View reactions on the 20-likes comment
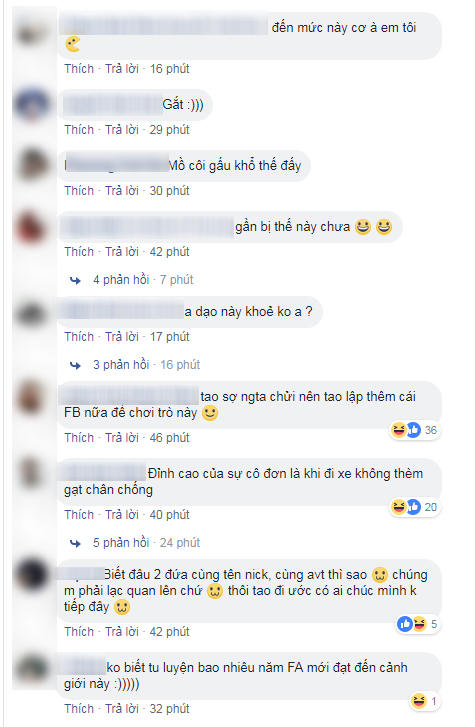 [x=414, y=507]
